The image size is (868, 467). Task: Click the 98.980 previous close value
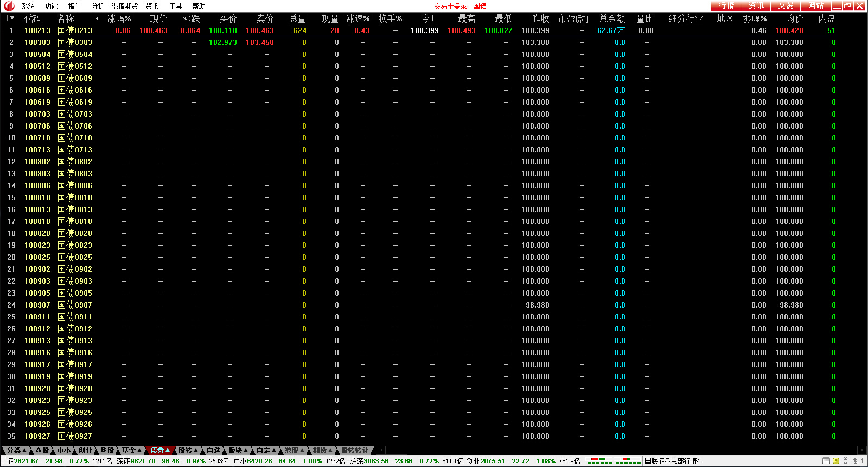click(x=537, y=305)
